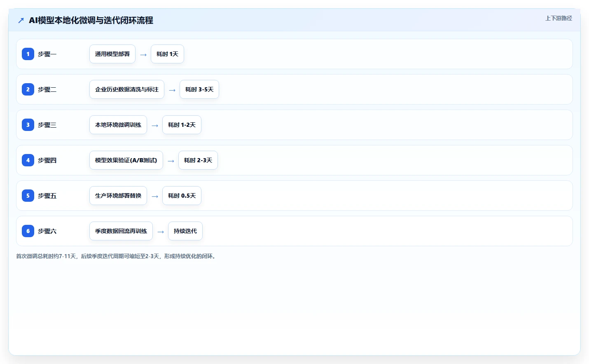Click the 持续迭代 tag
Viewport: 589px width, 364px height.
point(185,231)
